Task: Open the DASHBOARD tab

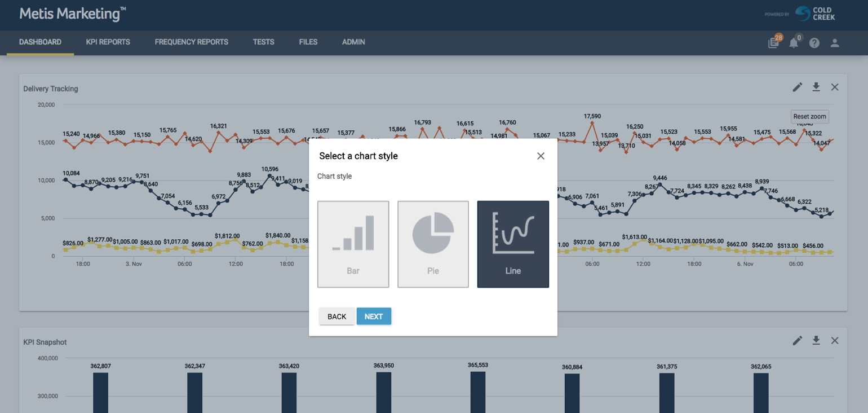Action: [40, 42]
